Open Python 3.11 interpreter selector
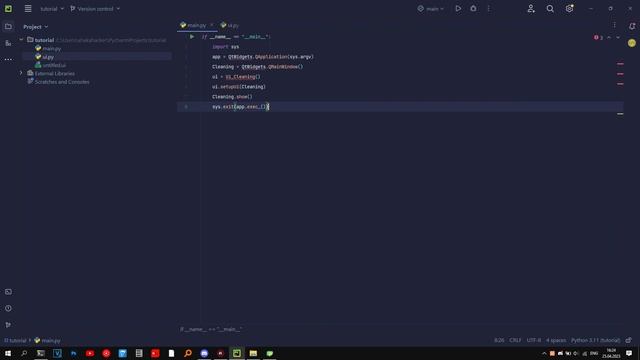The width and height of the screenshot is (640, 360). click(595, 340)
